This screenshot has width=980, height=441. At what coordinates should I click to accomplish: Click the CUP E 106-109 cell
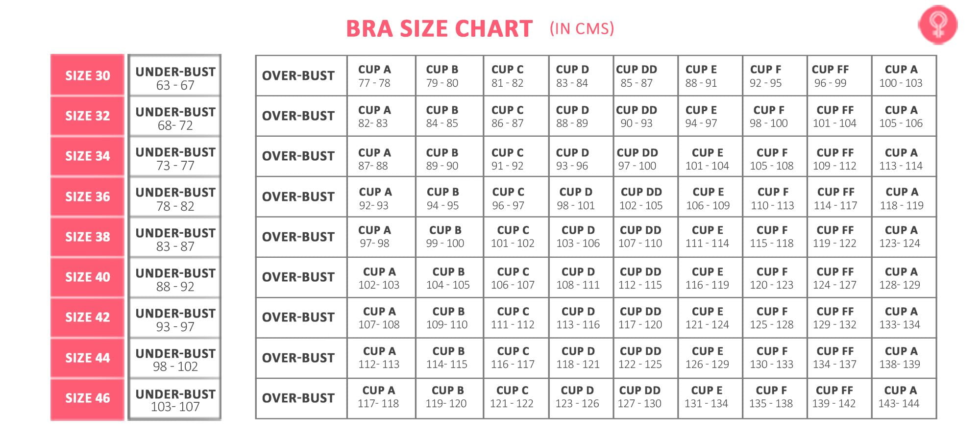pos(708,198)
